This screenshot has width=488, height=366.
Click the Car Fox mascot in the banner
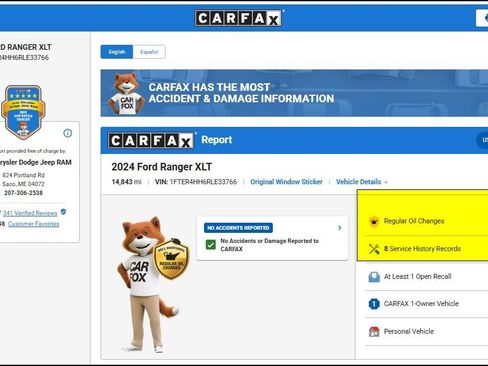click(126, 94)
